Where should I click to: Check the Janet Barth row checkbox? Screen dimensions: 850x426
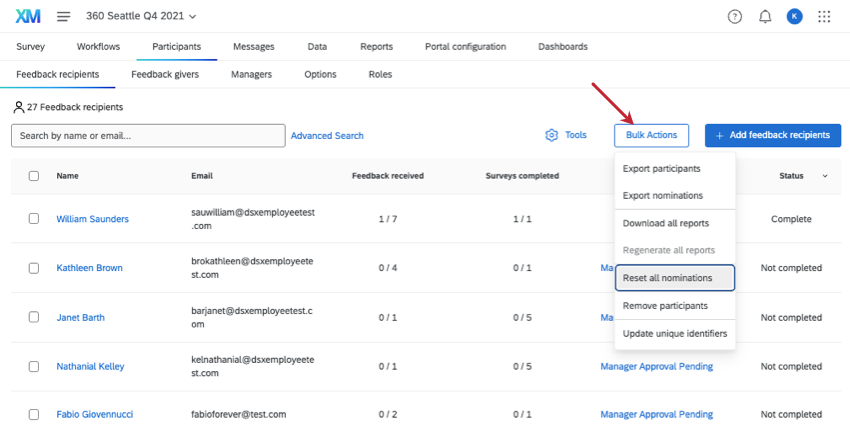pos(34,317)
